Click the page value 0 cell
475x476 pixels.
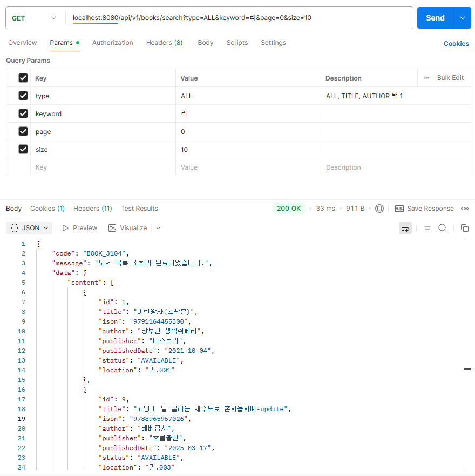[x=248, y=131]
